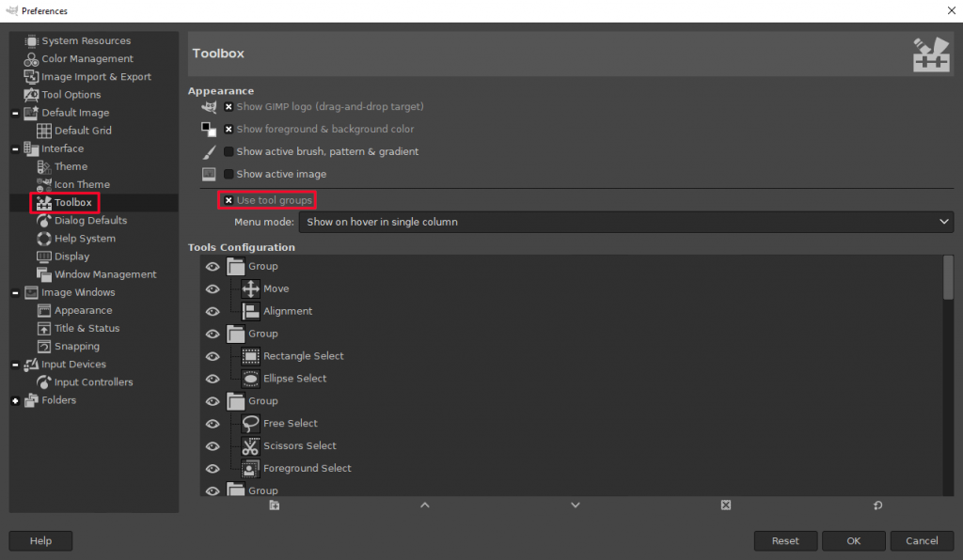Click the Tool Options icon

31,95
